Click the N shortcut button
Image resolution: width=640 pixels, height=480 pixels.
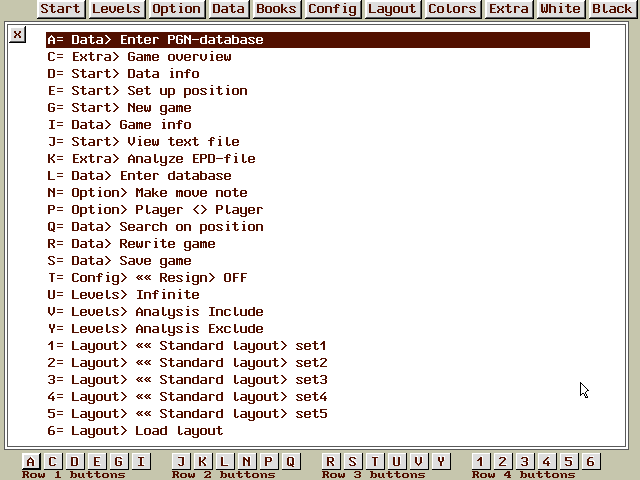246,461
